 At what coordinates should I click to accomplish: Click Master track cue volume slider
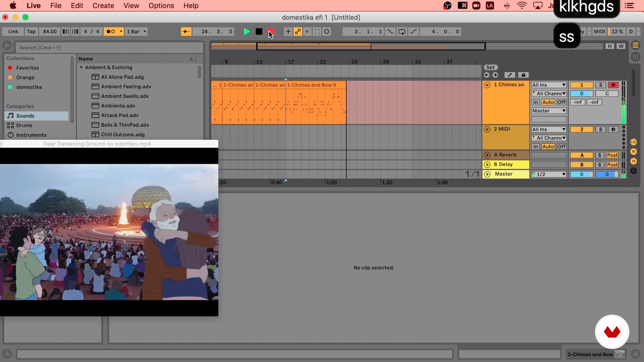click(x=607, y=174)
